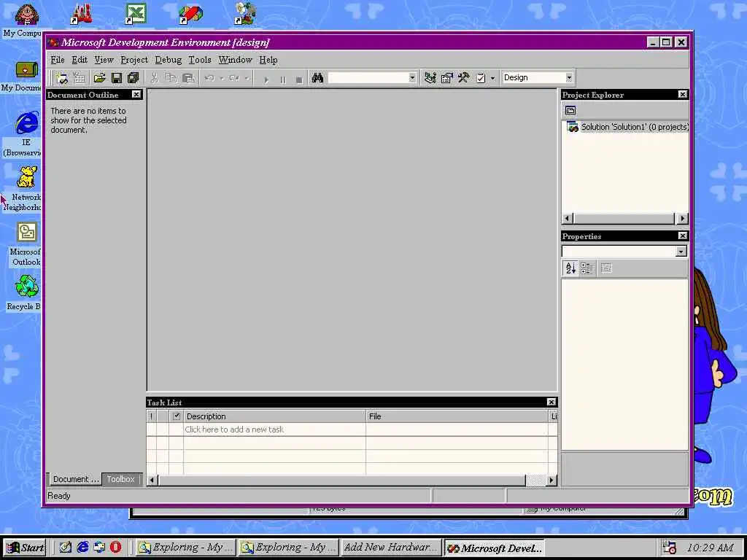Open the Project Explorer toolbar icon
The width and height of the screenshot is (747, 560).
430,78
